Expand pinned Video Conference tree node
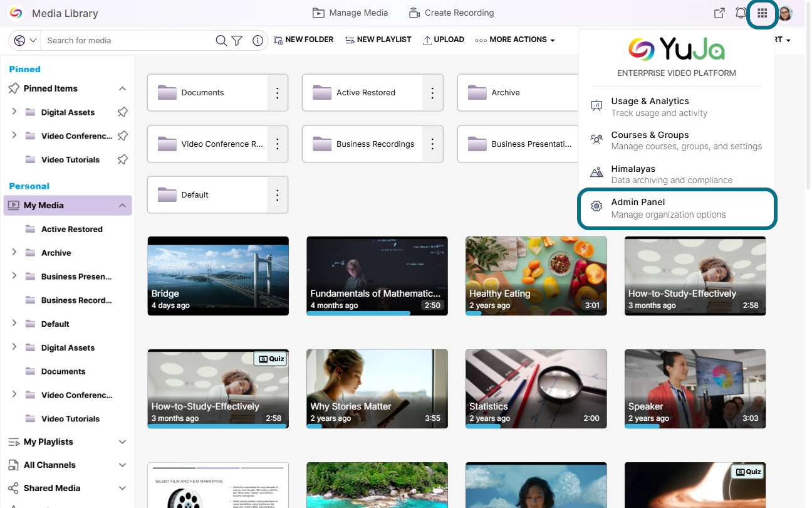This screenshot has width=812, height=508. pos(14,135)
